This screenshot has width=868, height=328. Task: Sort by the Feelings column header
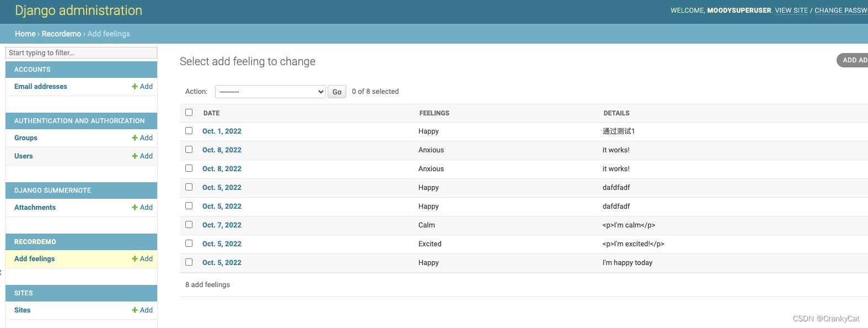434,113
